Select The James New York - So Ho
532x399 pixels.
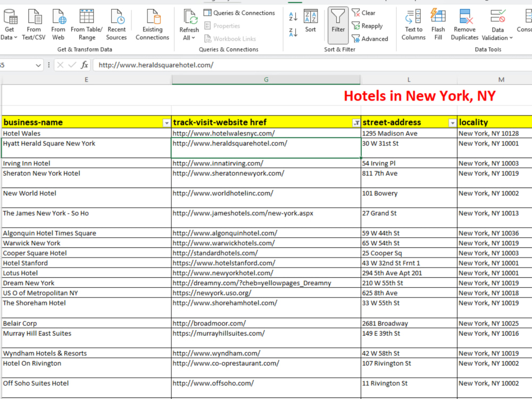(87, 218)
